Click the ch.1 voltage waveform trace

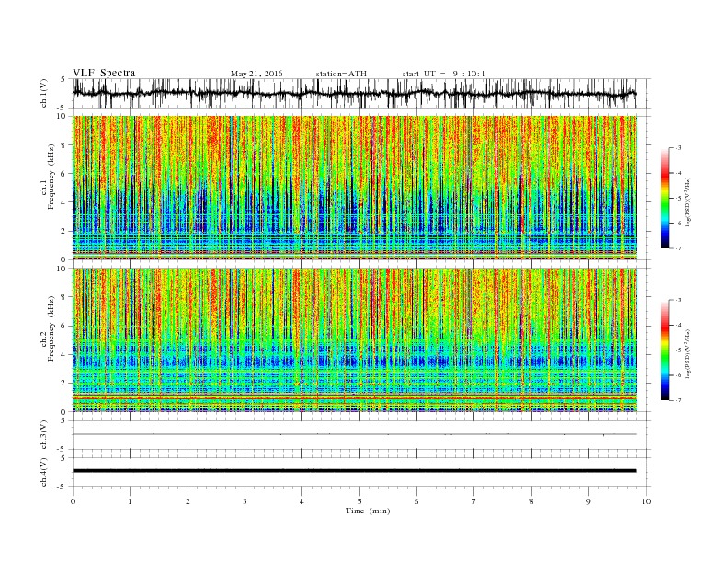[x=354, y=93]
